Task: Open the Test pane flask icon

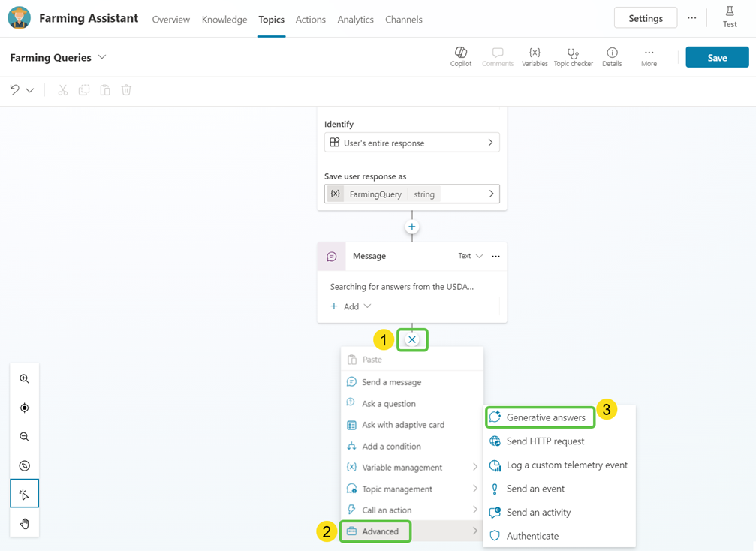Action: point(729,12)
